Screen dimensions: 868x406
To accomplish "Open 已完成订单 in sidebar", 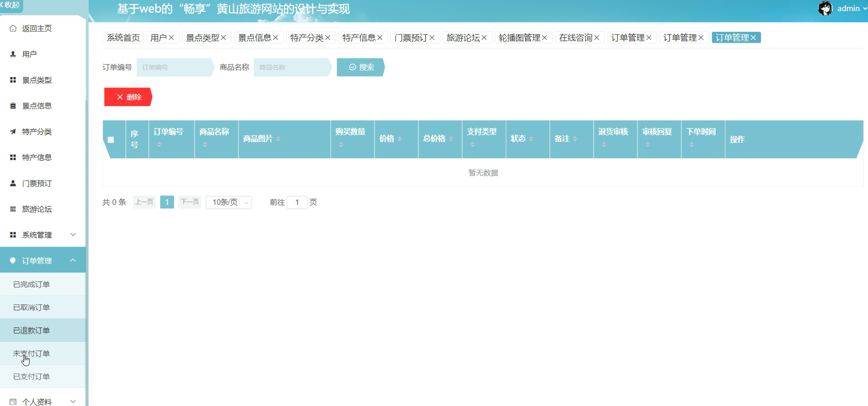I will click(x=43, y=284).
